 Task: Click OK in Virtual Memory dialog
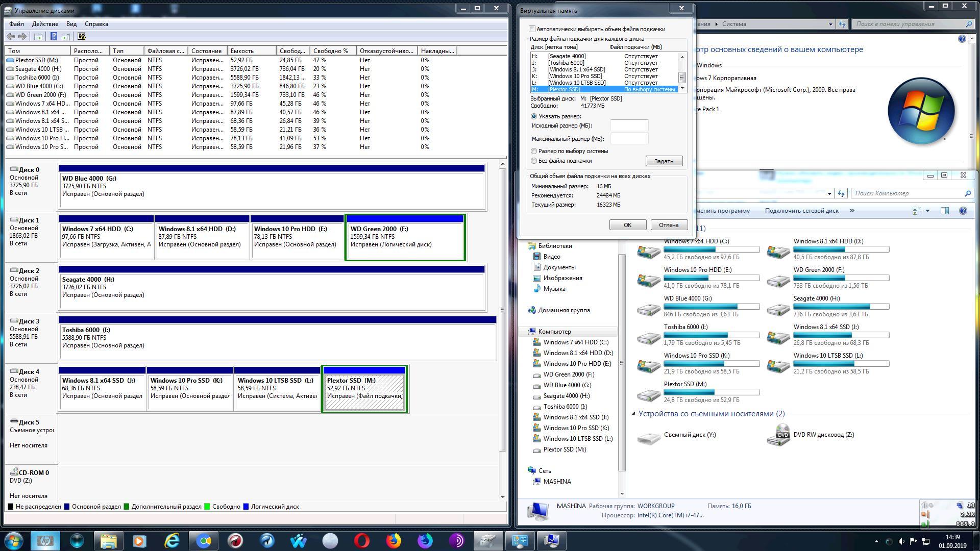tap(627, 225)
